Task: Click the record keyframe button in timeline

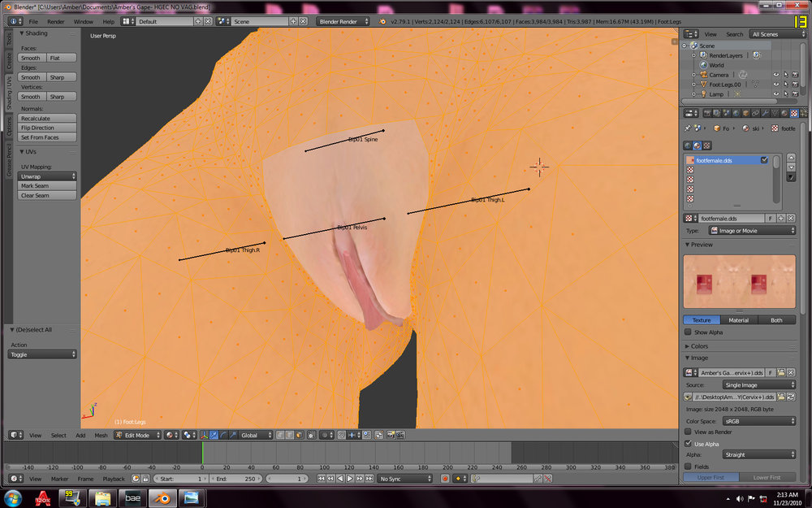Action: (x=444, y=479)
